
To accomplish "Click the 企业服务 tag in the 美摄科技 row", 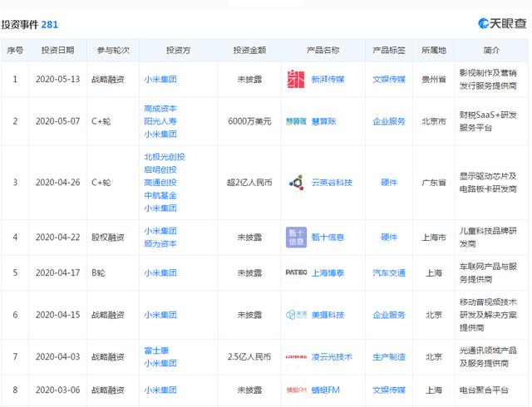I will [389, 315].
